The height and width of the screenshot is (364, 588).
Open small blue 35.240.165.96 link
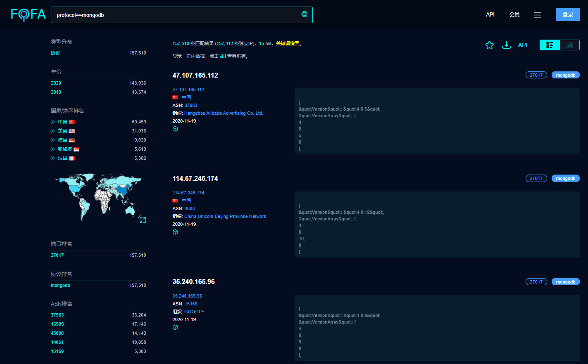point(187,296)
